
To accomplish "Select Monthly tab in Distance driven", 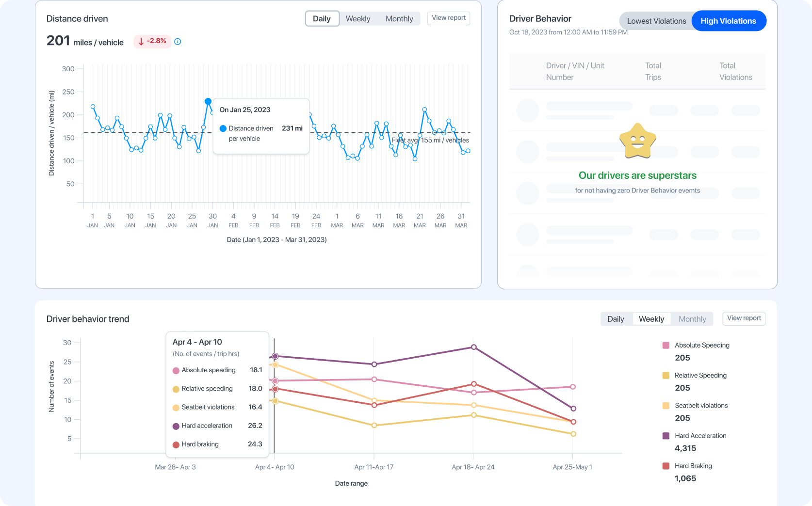I will 399,19.
